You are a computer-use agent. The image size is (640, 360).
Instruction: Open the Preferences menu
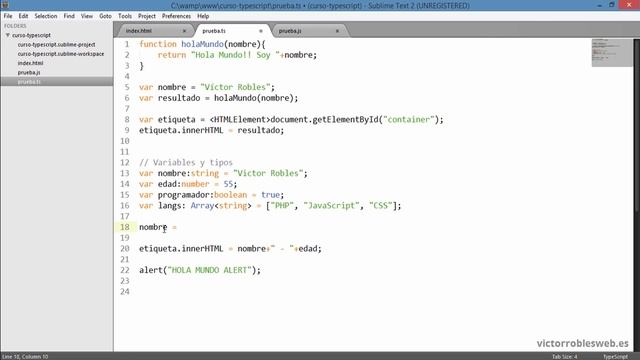pos(176,16)
